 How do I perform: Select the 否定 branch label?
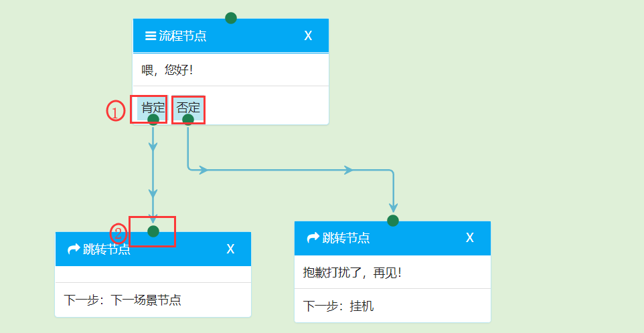tap(188, 107)
